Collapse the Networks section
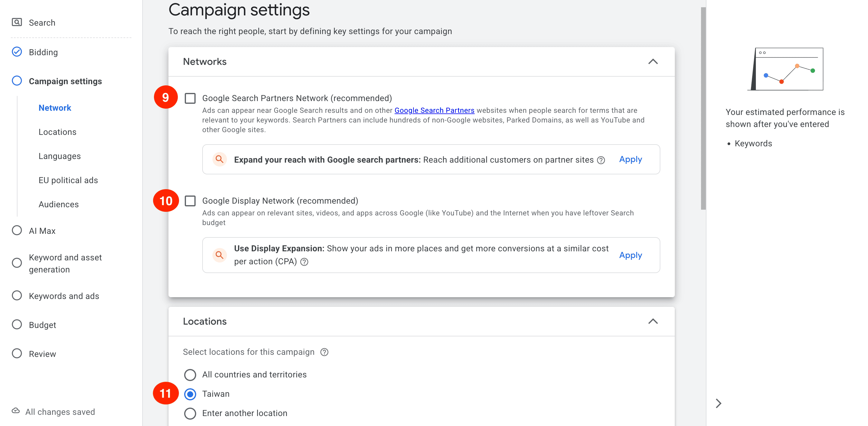Screen dimensions: 868x426 click(x=653, y=62)
